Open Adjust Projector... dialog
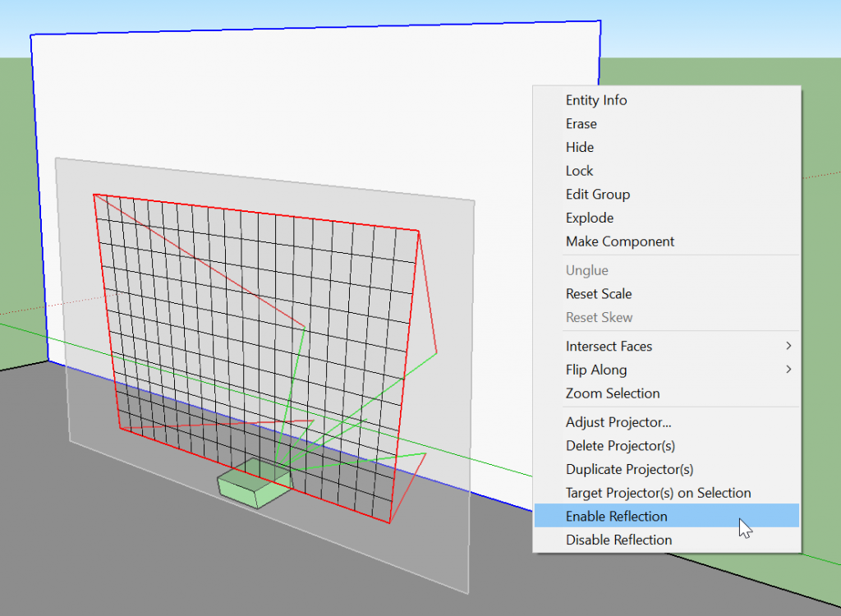The height and width of the screenshot is (616, 841). tap(666, 422)
